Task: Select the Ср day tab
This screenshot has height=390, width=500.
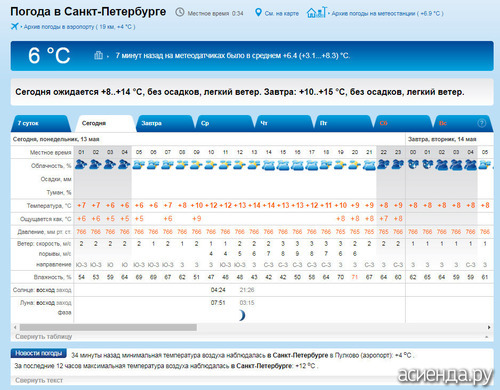Action: (224, 123)
